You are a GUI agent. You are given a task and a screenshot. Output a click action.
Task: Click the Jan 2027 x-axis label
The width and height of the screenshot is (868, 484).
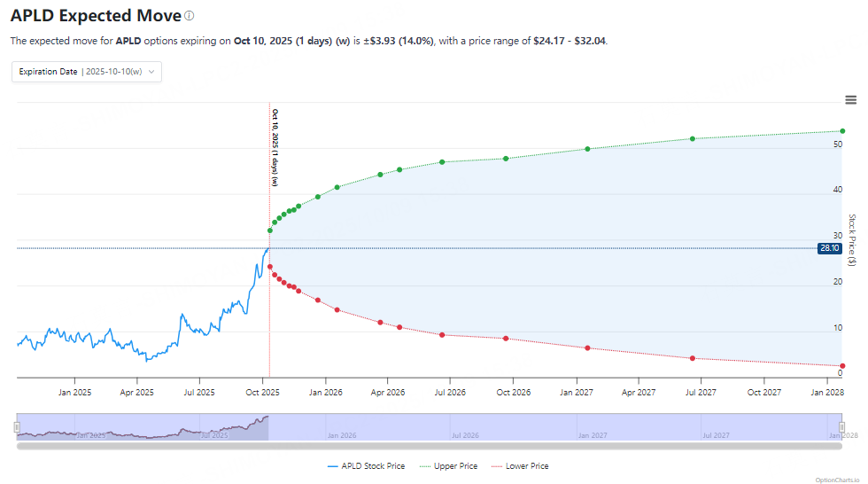click(x=577, y=393)
